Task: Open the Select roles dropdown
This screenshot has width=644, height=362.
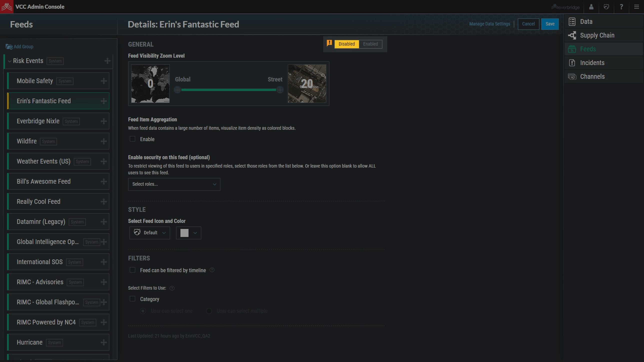Action: coord(174,184)
